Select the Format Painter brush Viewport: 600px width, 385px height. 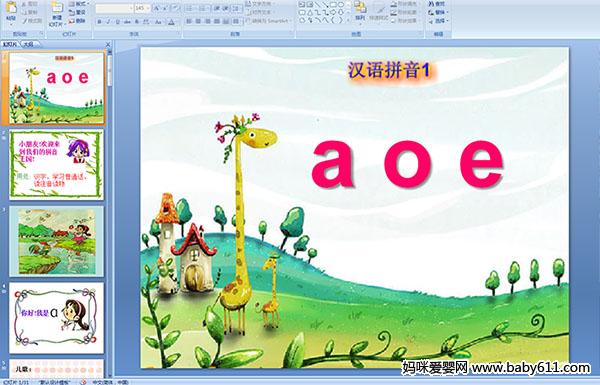pos(24,21)
